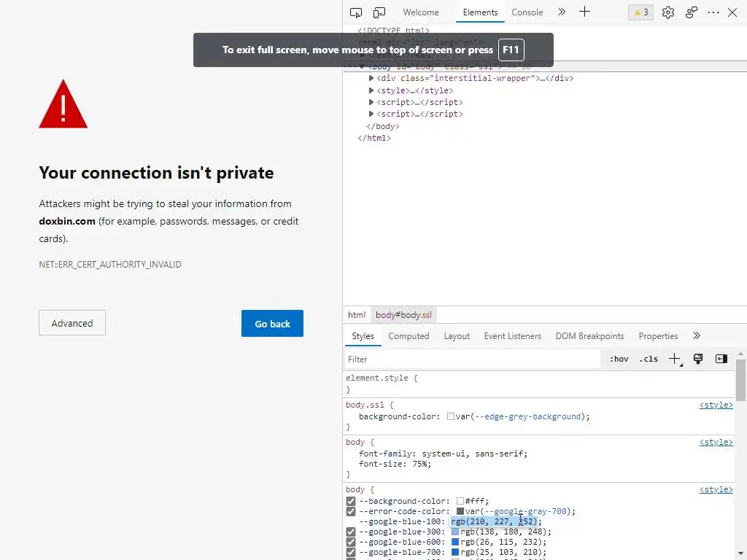Open the Properties pane tab

(x=658, y=335)
